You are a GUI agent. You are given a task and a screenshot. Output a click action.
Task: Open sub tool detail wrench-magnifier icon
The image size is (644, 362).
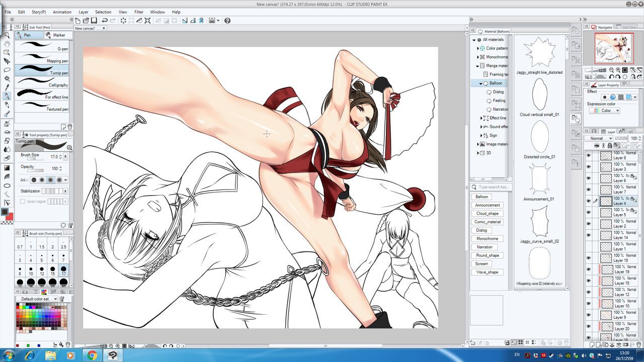click(x=69, y=148)
